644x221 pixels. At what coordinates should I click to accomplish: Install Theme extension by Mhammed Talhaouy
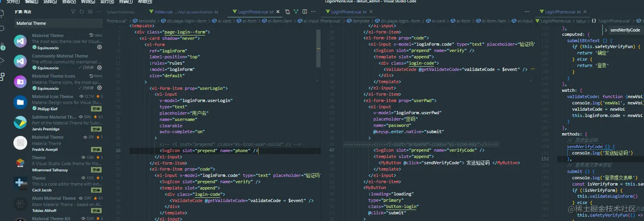(96, 170)
